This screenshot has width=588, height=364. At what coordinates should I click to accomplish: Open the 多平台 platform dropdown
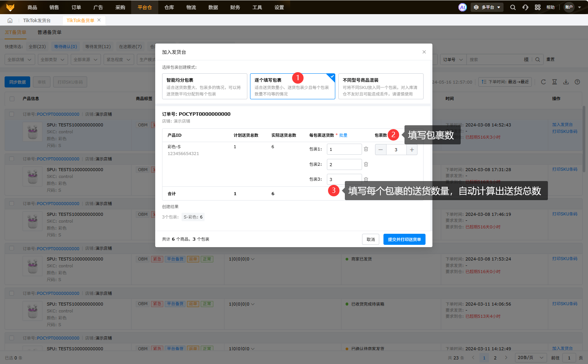[x=487, y=7]
